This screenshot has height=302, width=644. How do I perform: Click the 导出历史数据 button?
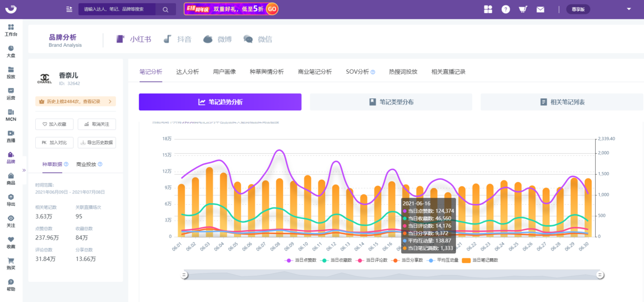97,142
